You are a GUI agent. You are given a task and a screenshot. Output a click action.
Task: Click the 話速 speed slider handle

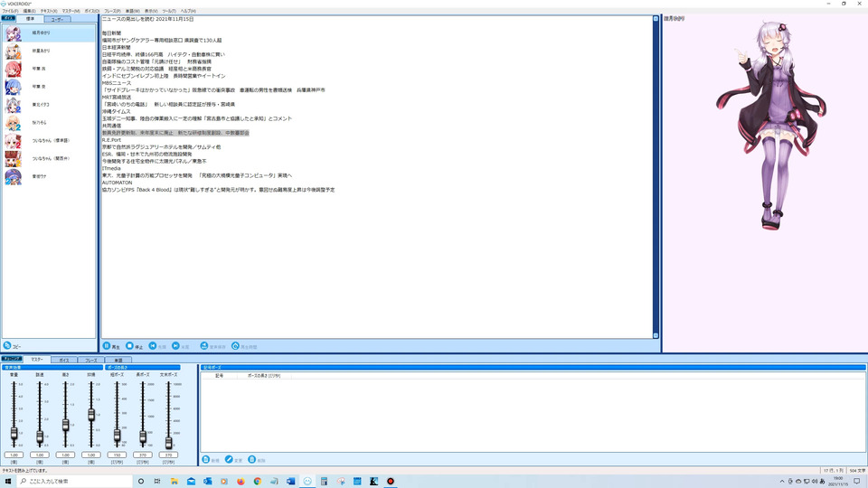(40, 437)
